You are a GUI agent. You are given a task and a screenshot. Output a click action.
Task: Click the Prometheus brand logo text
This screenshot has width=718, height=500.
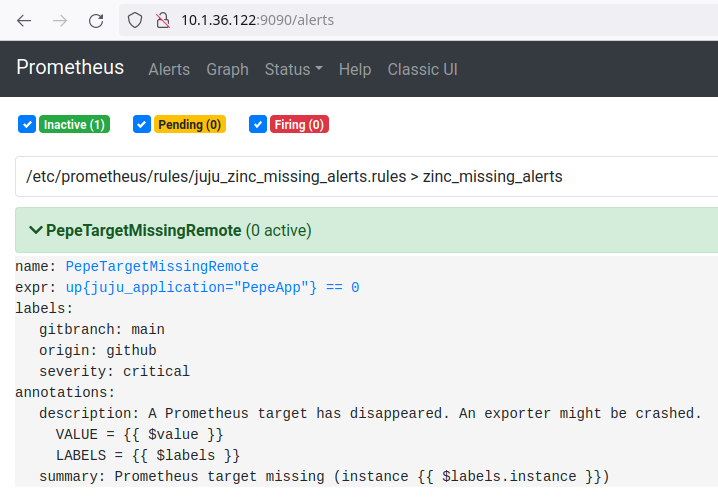[x=70, y=68]
